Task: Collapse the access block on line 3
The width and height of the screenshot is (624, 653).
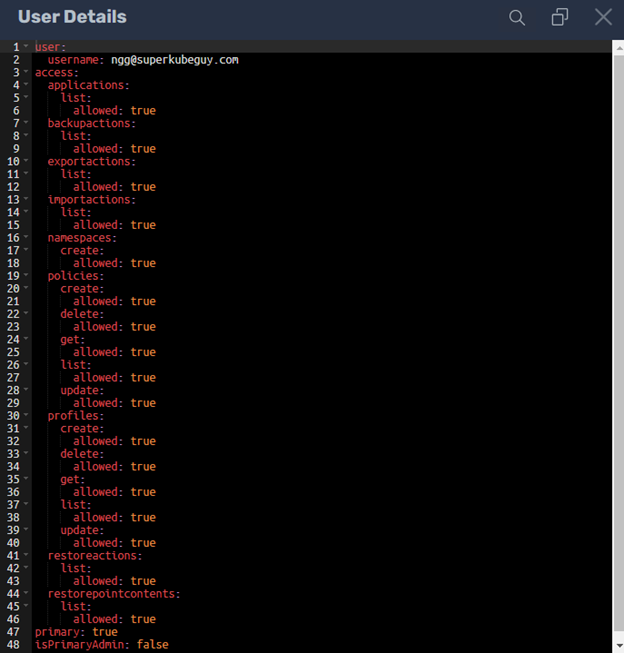Action: [x=26, y=71]
